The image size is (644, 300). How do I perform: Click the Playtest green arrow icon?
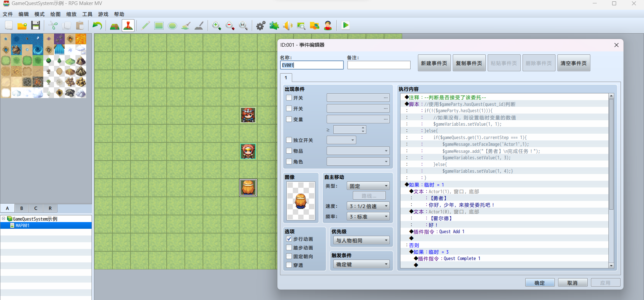(345, 26)
